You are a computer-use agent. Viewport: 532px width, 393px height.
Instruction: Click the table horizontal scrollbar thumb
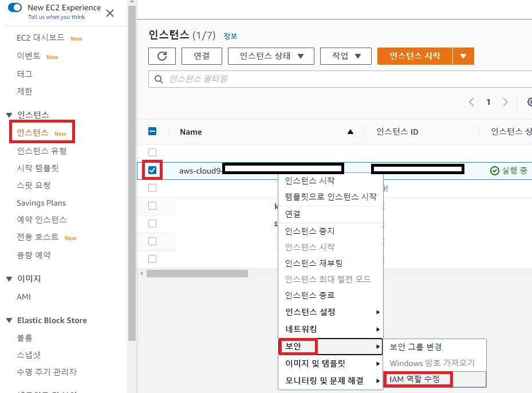[x=197, y=273]
